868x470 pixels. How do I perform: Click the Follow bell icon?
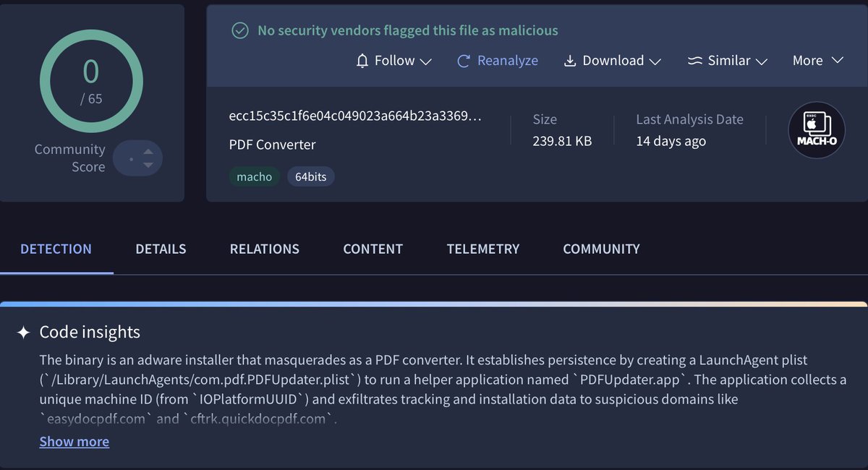tap(363, 61)
